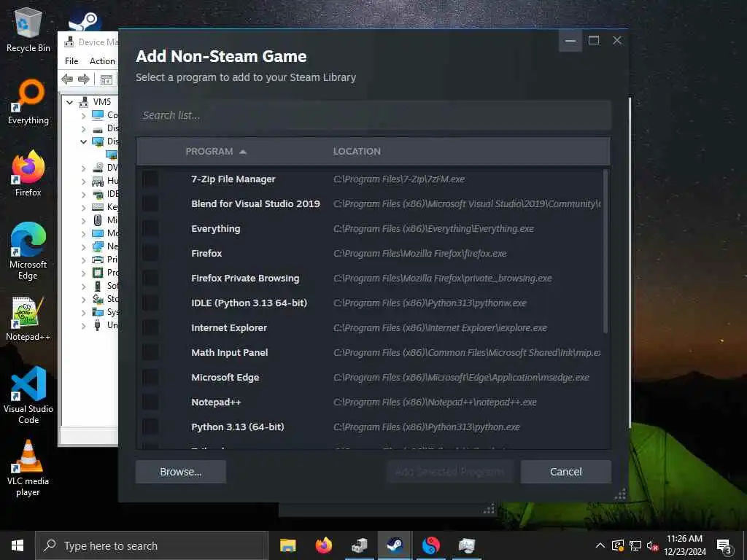Open Action menu in Device Manager
The width and height of the screenshot is (747, 560).
[x=102, y=61]
